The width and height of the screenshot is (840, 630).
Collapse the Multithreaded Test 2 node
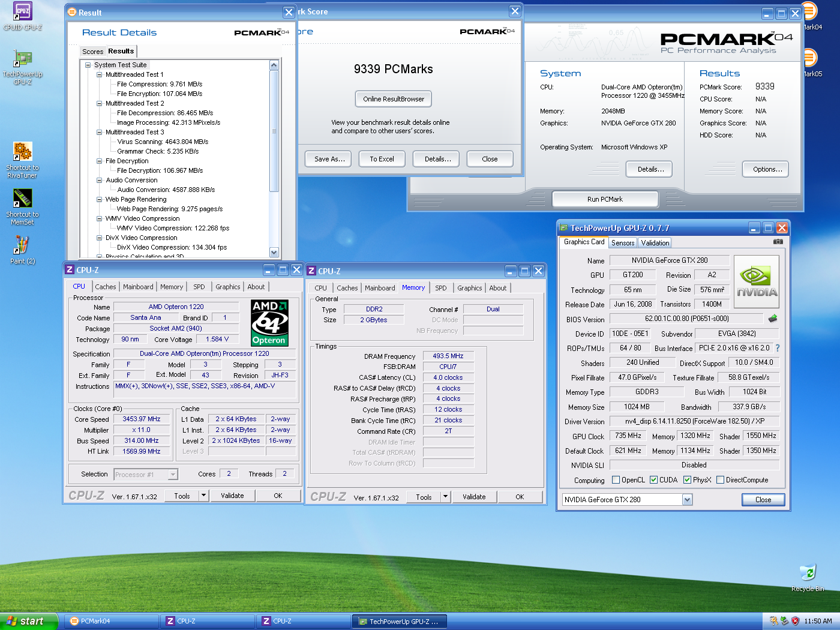pyautogui.click(x=100, y=103)
